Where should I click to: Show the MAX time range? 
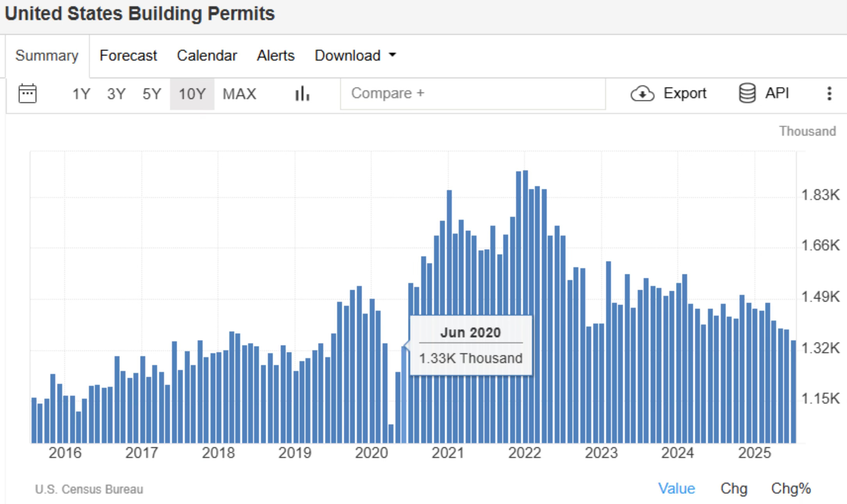tap(239, 94)
